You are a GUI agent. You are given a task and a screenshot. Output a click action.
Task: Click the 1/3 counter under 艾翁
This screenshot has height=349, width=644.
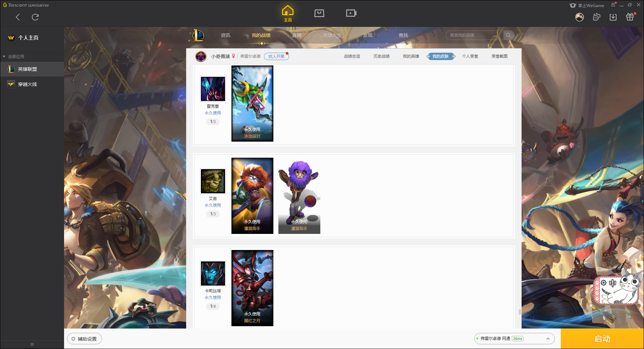213,214
